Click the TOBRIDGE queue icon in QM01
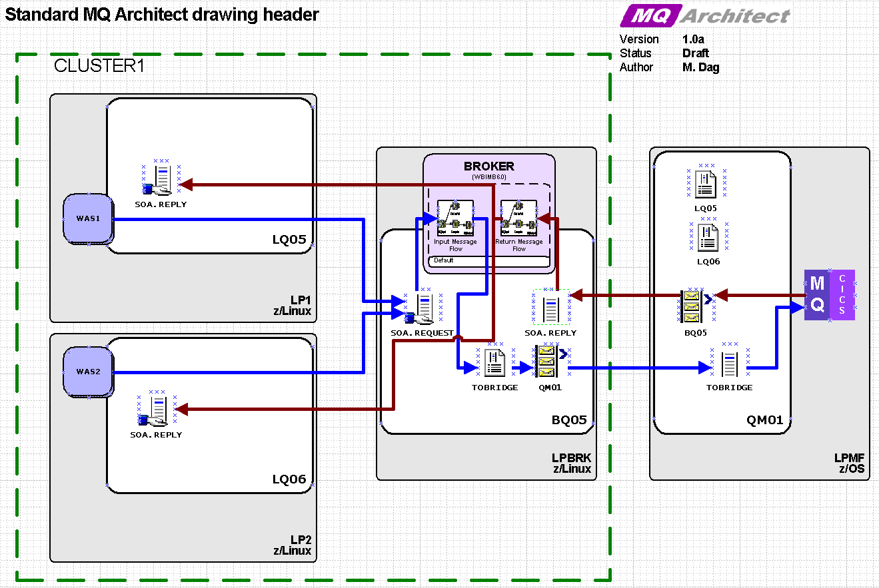Screen dimensions: 879x588 tap(729, 364)
